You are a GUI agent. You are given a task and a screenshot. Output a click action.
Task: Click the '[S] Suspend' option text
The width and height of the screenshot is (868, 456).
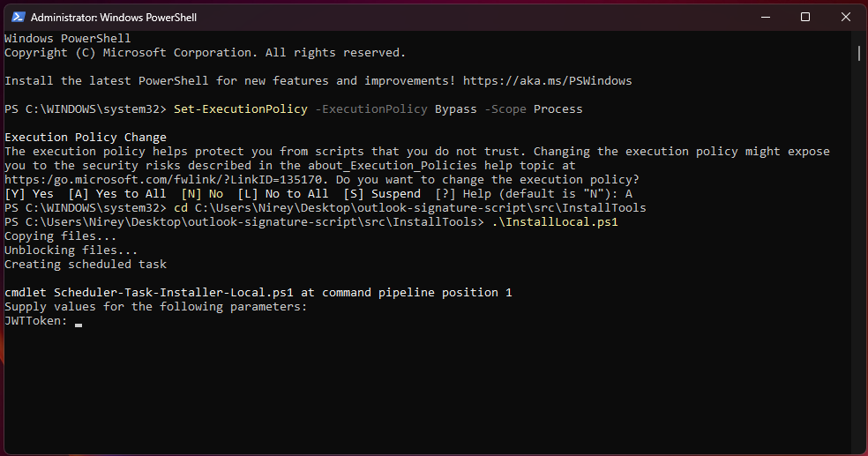pos(382,194)
